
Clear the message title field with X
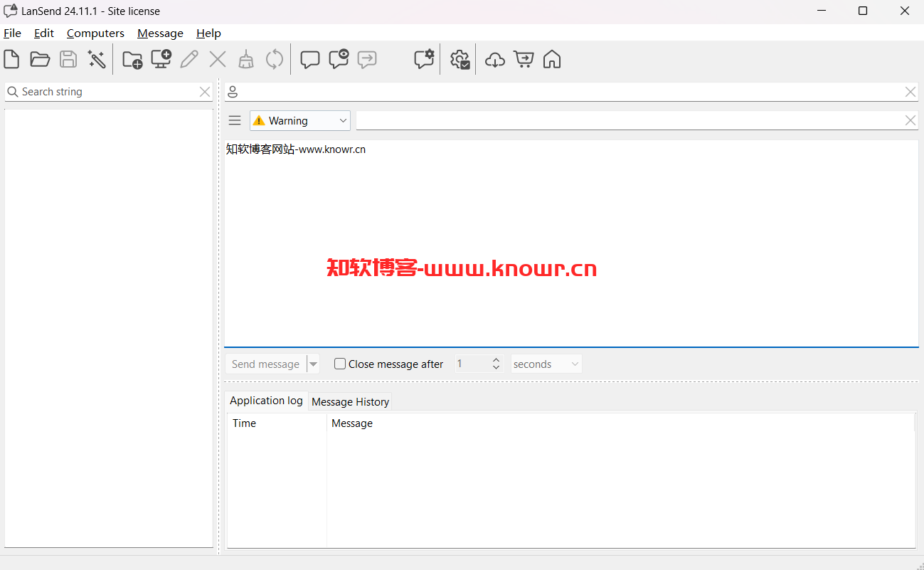coord(910,120)
